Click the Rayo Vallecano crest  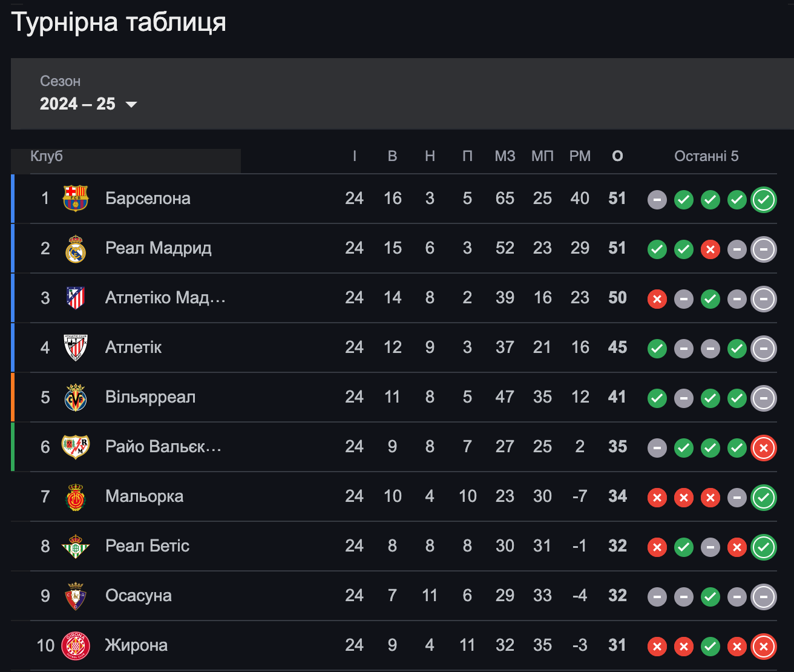point(76,447)
